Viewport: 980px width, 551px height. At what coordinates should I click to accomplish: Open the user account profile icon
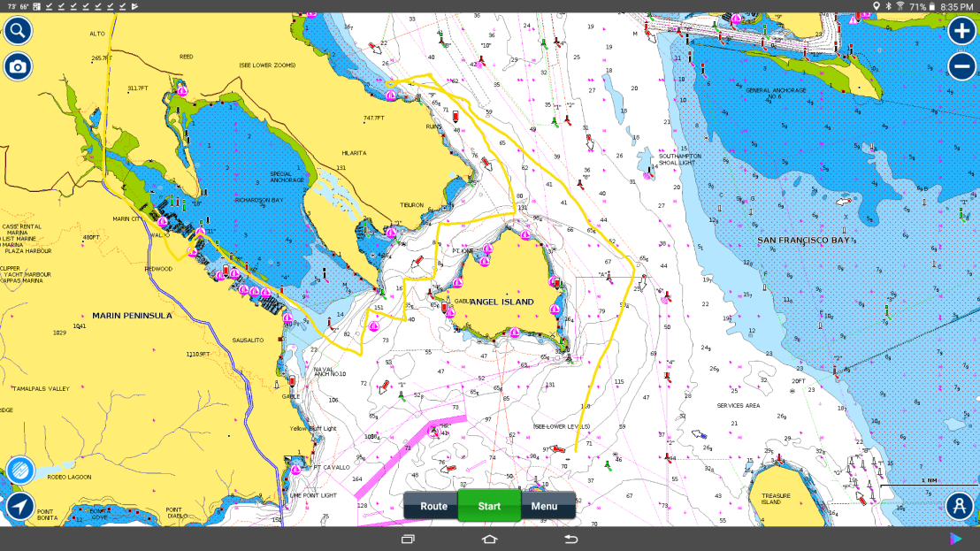(959, 506)
